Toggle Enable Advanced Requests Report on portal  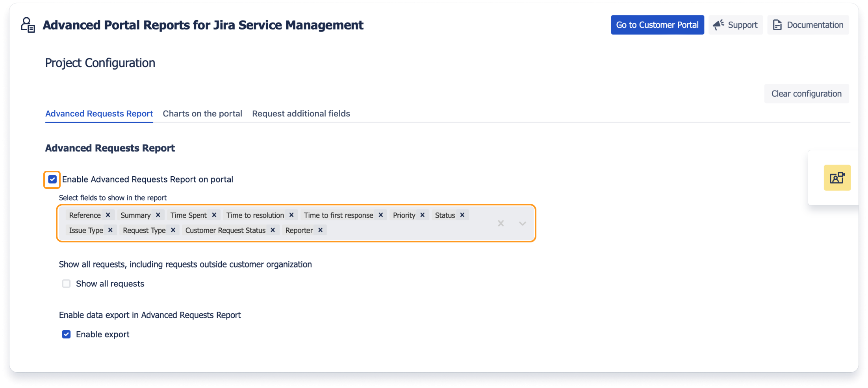52,179
